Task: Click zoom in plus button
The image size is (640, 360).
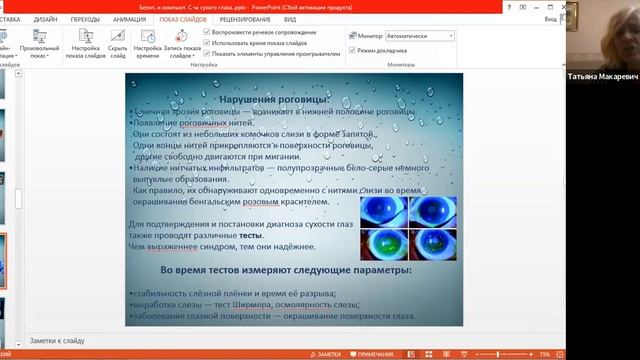Action: pos(531,354)
